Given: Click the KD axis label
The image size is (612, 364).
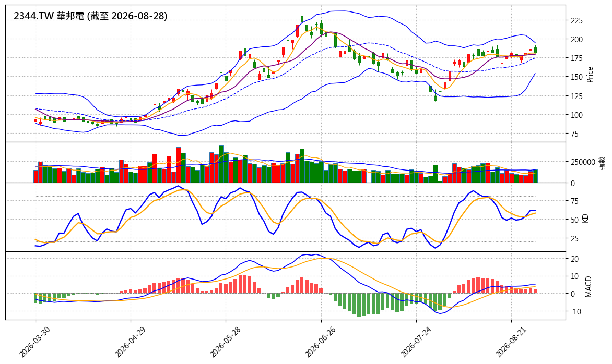Looking at the screenshot, I should coord(585,217).
